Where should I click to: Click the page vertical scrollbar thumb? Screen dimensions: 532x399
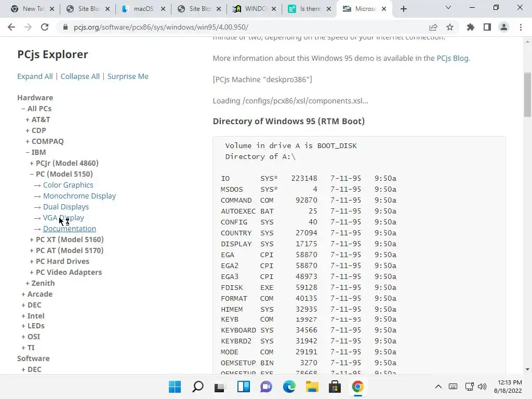click(527, 95)
